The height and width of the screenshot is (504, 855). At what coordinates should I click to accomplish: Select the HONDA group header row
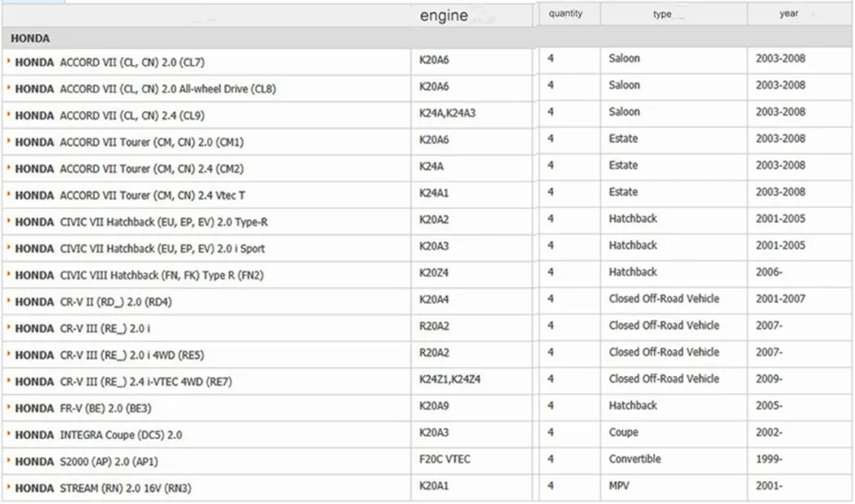point(427,38)
